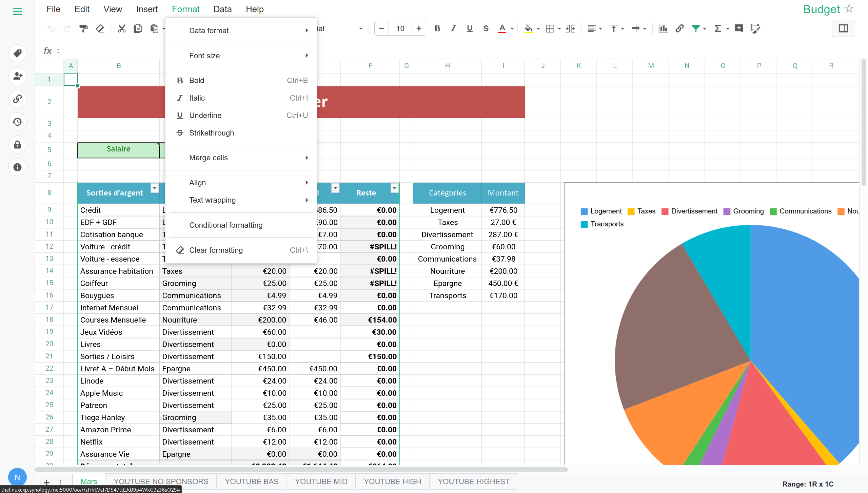Click the share link sidebar icon

[17, 99]
